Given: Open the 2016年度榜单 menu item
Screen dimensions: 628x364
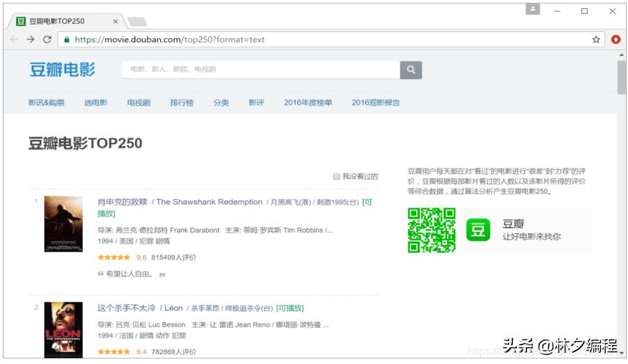Looking at the screenshot, I should tap(308, 102).
